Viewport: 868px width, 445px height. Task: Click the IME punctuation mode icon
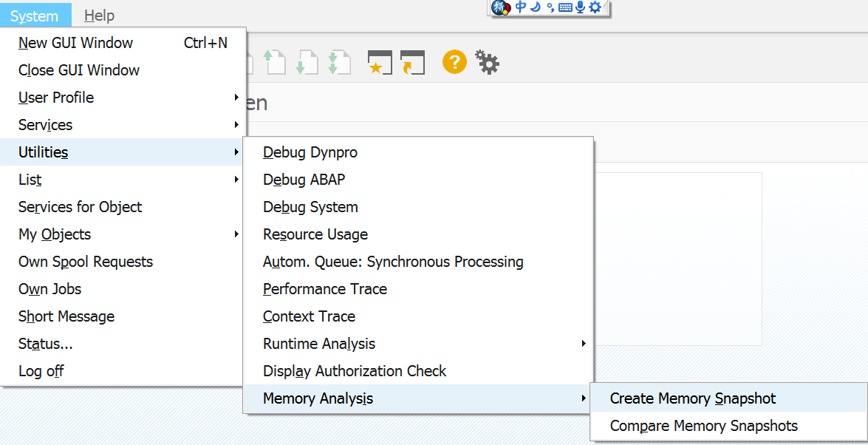pyautogui.click(x=550, y=7)
